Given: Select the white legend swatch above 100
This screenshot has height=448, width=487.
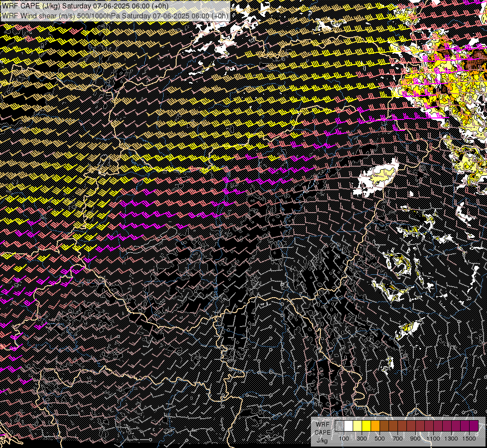Looking at the screenshot, I should (x=349, y=426).
